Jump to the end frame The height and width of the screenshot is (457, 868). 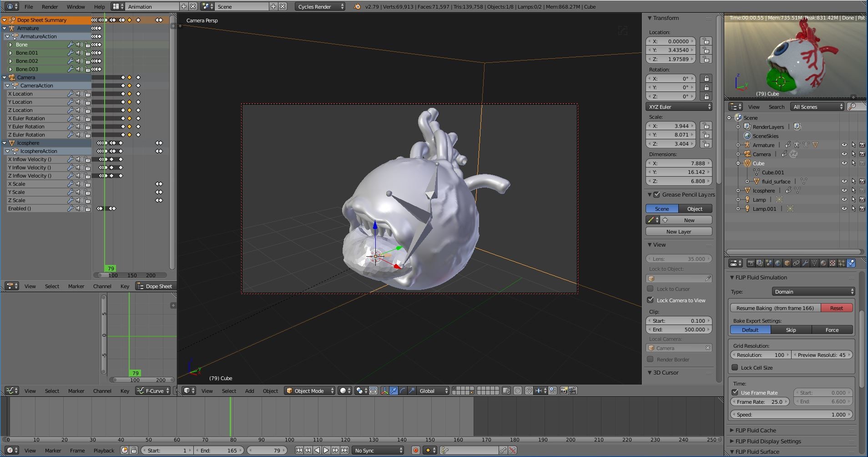[x=344, y=450]
